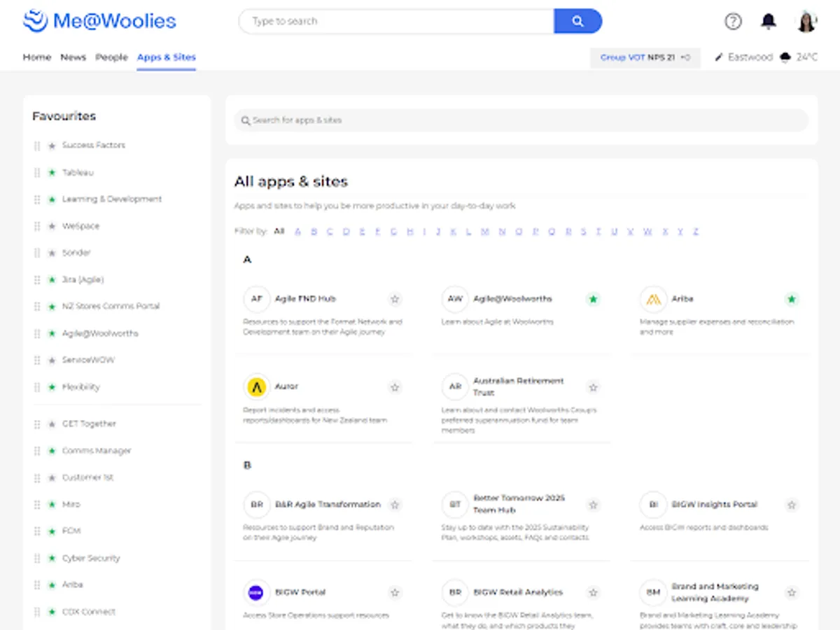
Task: Click drag handle beside Tableau favourite
Action: (37, 172)
